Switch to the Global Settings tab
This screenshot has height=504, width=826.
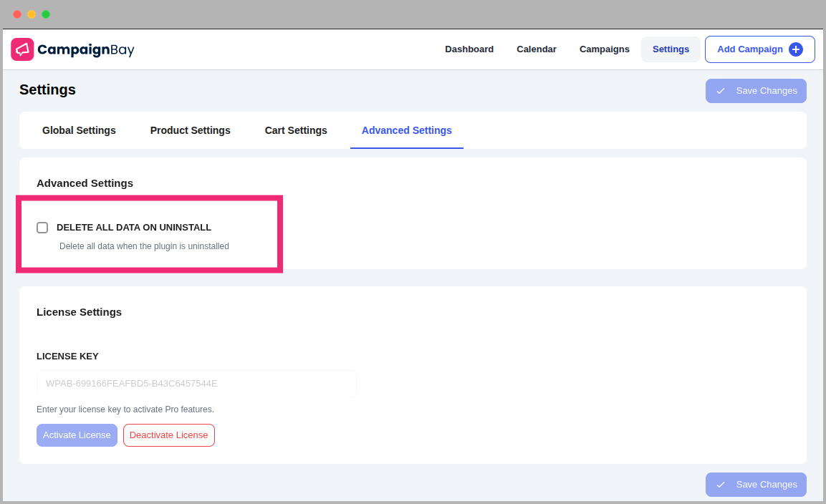point(79,130)
